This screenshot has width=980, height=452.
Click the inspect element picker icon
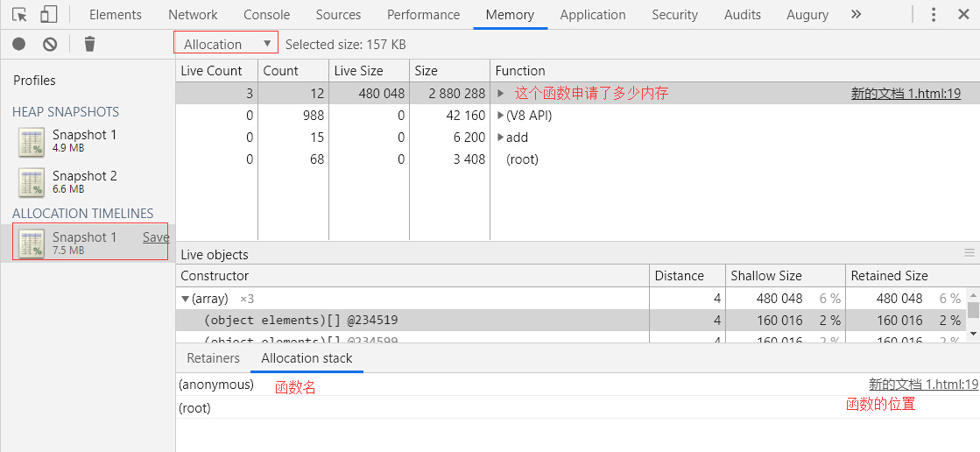tap(19, 15)
